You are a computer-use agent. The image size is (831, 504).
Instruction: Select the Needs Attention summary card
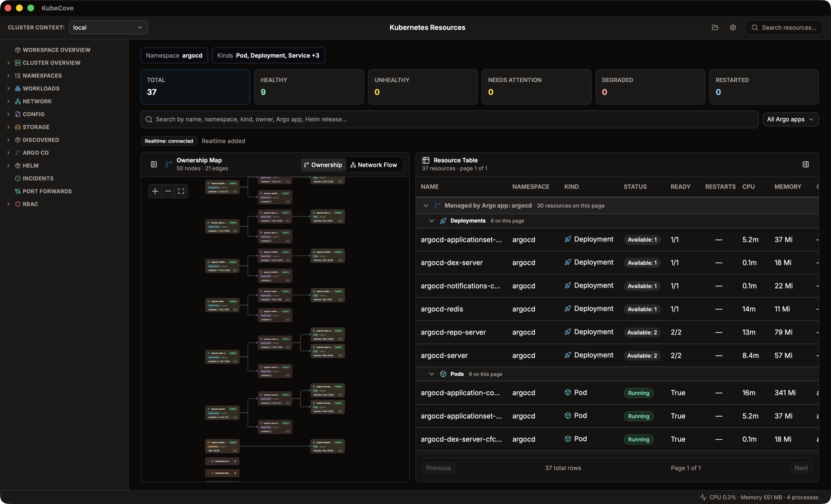click(536, 87)
